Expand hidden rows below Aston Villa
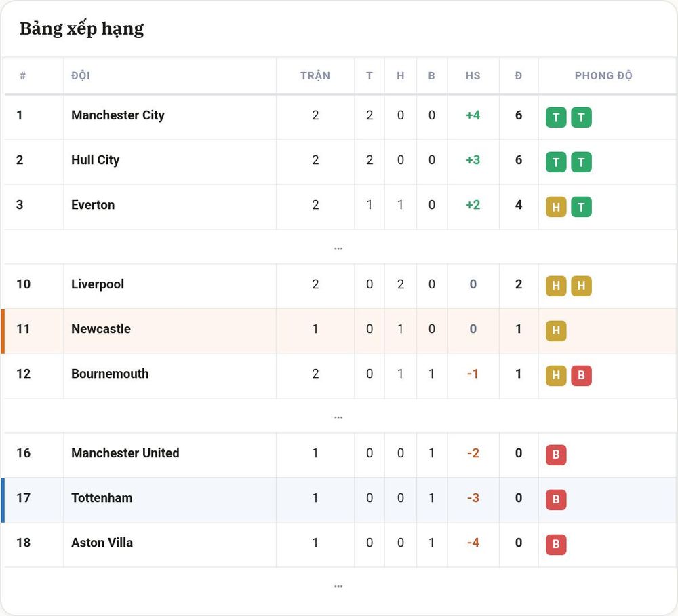This screenshot has width=678, height=616. (338, 585)
